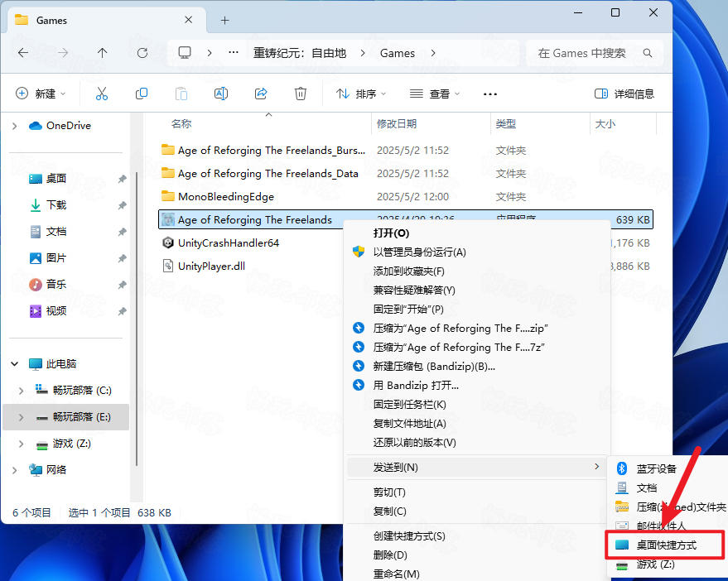Click the 在 Games 中搜索 search box
The image size is (728, 581).
(595, 53)
